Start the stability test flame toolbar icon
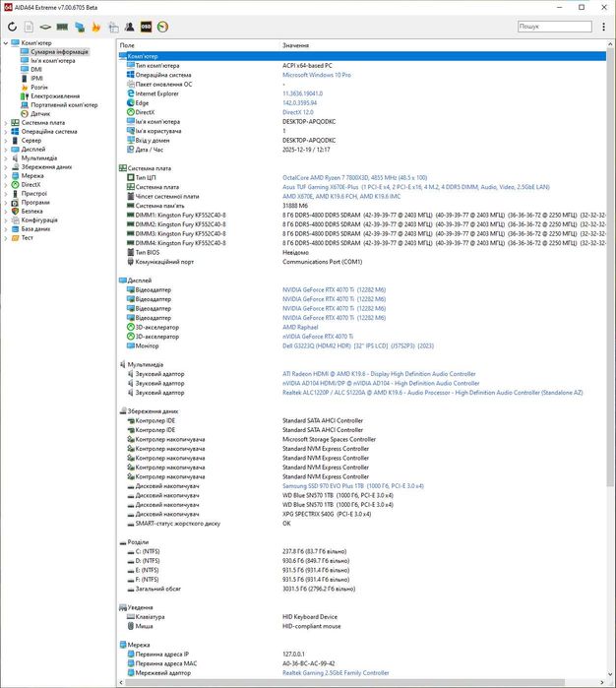 [x=96, y=27]
